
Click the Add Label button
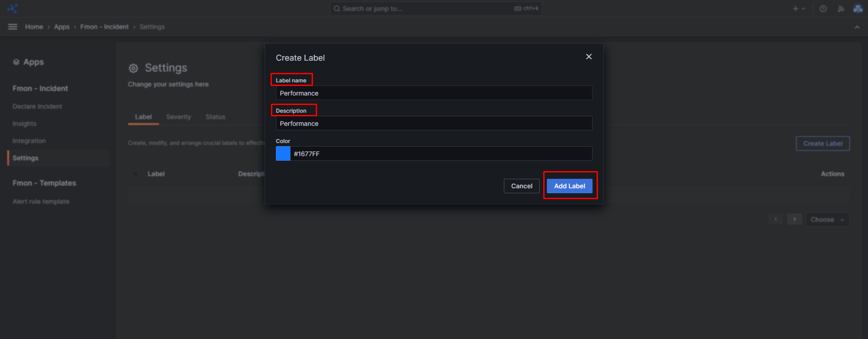point(569,186)
